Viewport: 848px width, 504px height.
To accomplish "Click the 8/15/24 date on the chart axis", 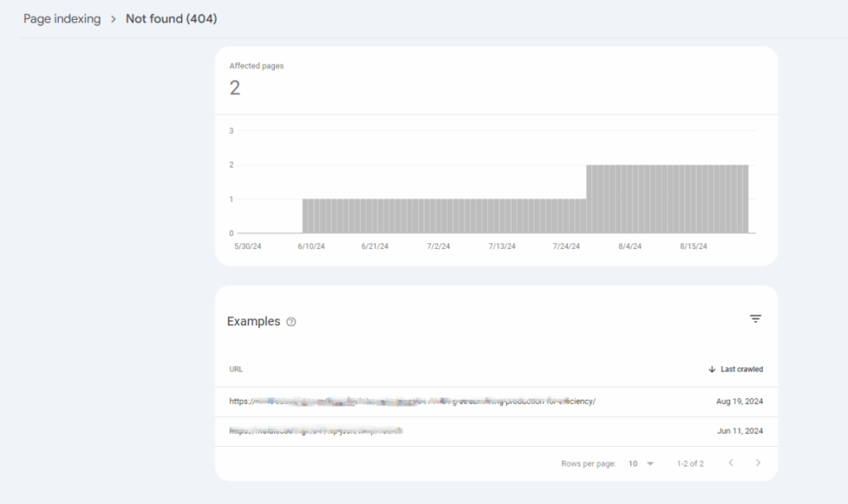I will tap(693, 247).
